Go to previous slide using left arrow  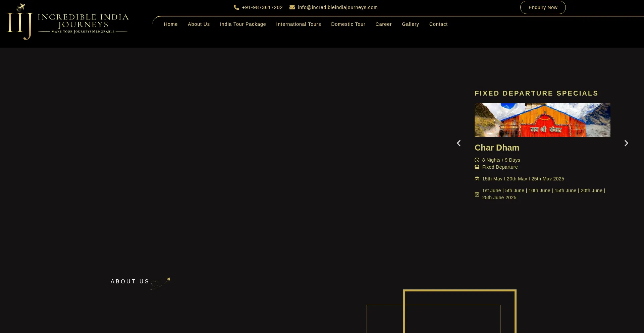tap(459, 143)
